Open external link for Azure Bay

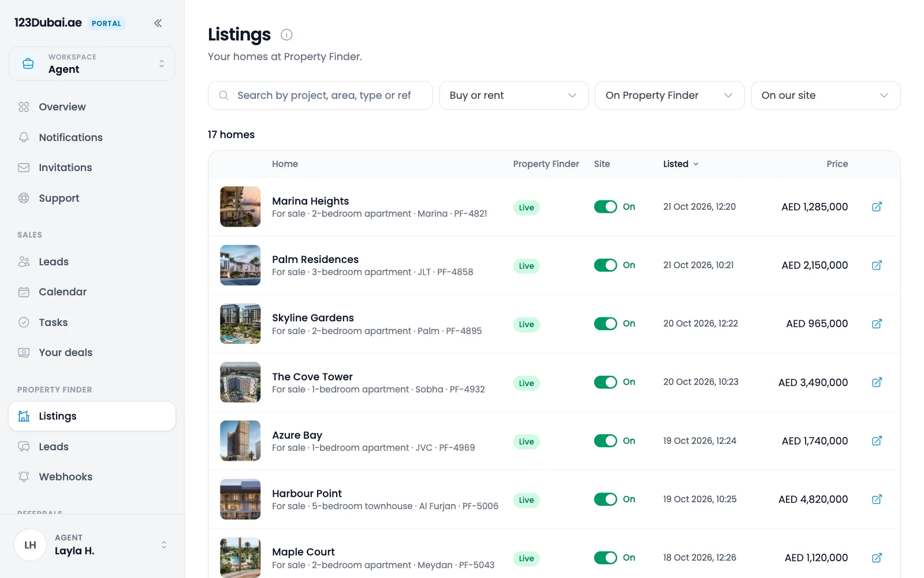[x=877, y=441]
